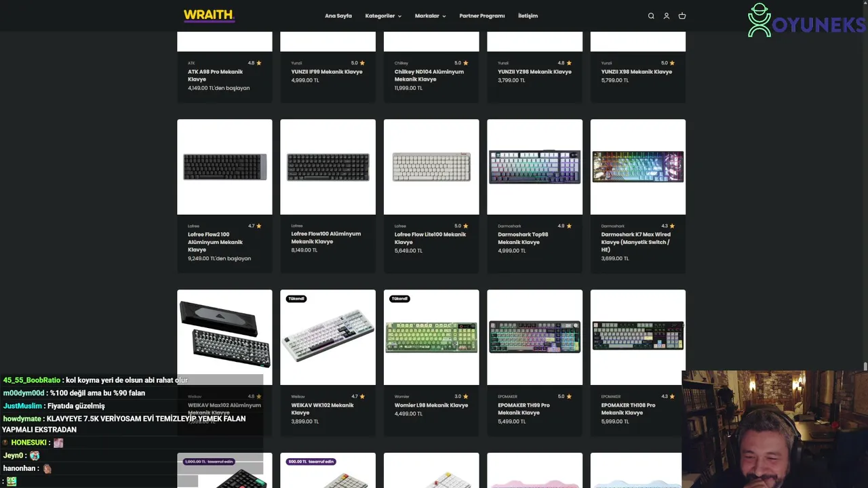Expand the Kategoriler dropdown menu
Image resolution: width=868 pixels, height=488 pixels.
(383, 16)
